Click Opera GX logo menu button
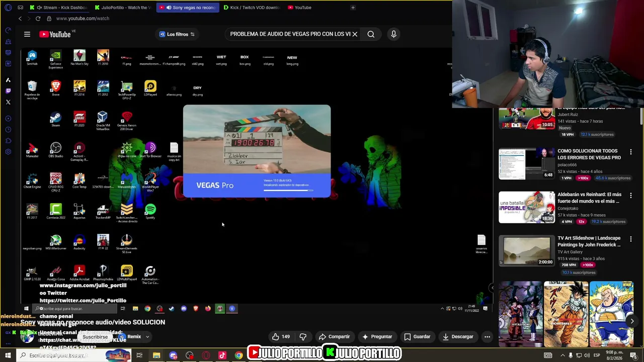Screen dimensions: 644x362 (x=8, y=8)
